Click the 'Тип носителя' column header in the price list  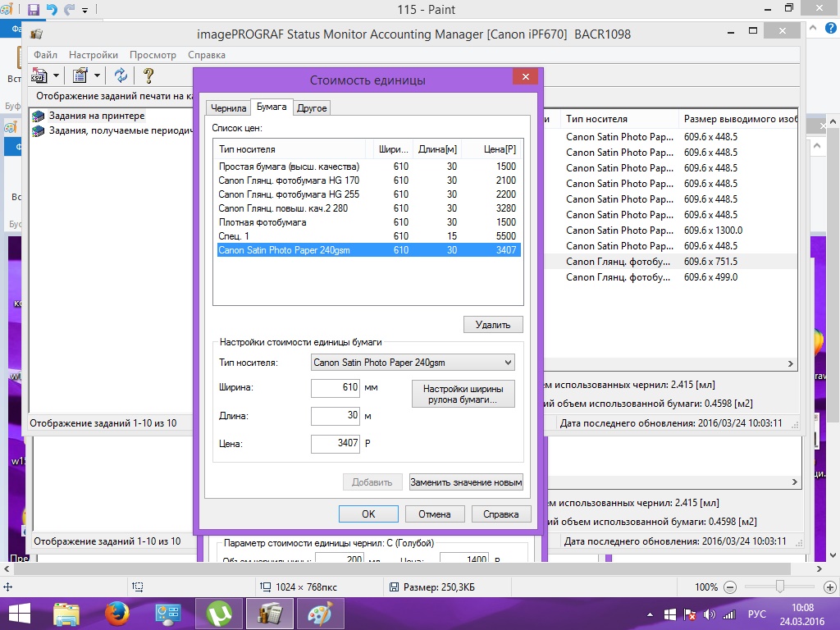pos(290,149)
